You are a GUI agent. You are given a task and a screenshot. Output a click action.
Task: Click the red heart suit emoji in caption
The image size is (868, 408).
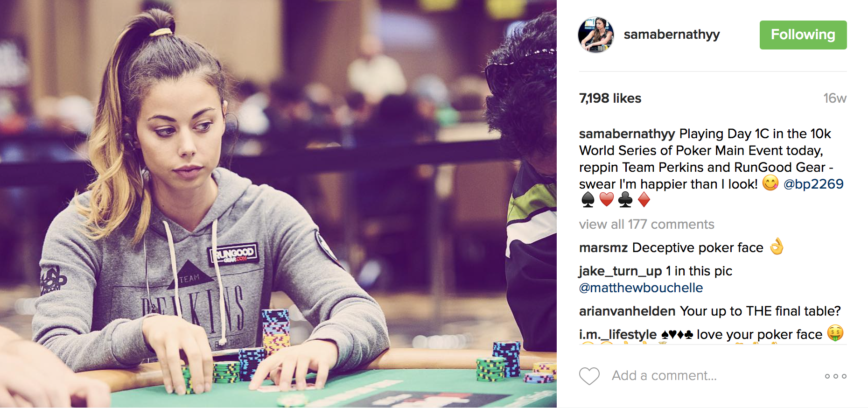[x=606, y=200]
